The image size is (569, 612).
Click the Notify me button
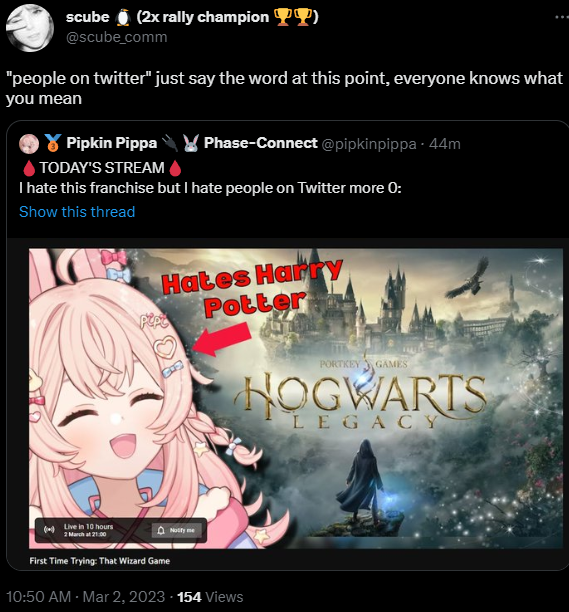point(177,530)
